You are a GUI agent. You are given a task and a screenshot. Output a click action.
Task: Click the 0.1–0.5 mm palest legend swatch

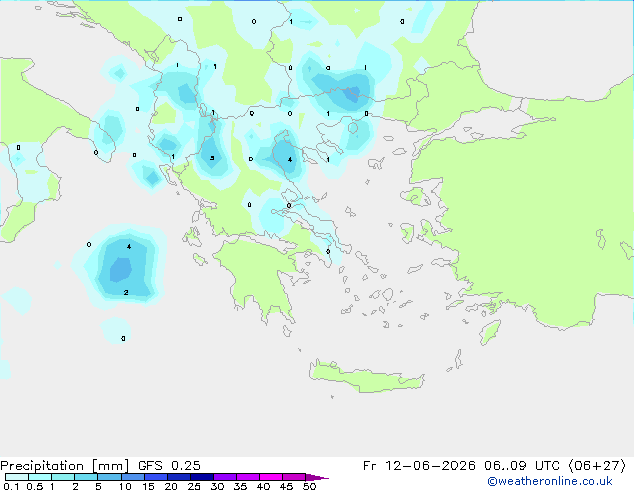(x=17, y=477)
